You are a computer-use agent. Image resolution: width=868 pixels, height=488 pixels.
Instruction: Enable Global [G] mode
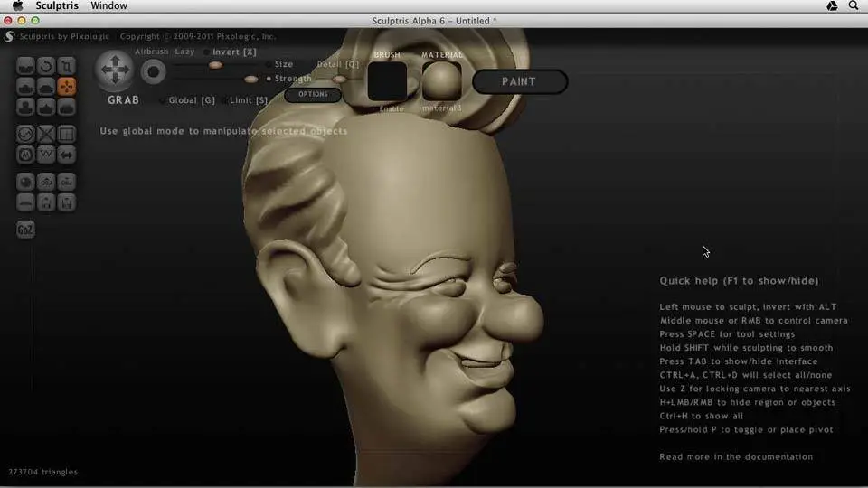pos(187,100)
